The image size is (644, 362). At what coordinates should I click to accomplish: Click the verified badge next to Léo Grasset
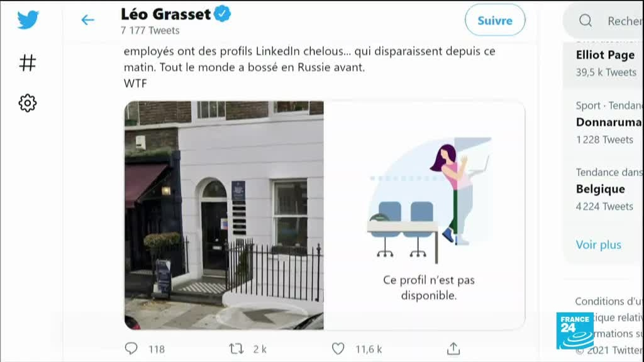(222, 14)
